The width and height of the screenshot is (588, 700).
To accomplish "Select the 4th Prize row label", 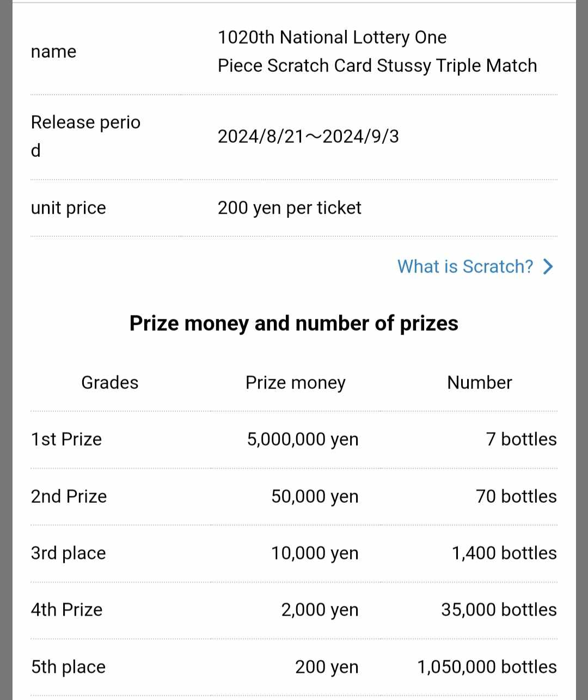I will click(x=66, y=610).
